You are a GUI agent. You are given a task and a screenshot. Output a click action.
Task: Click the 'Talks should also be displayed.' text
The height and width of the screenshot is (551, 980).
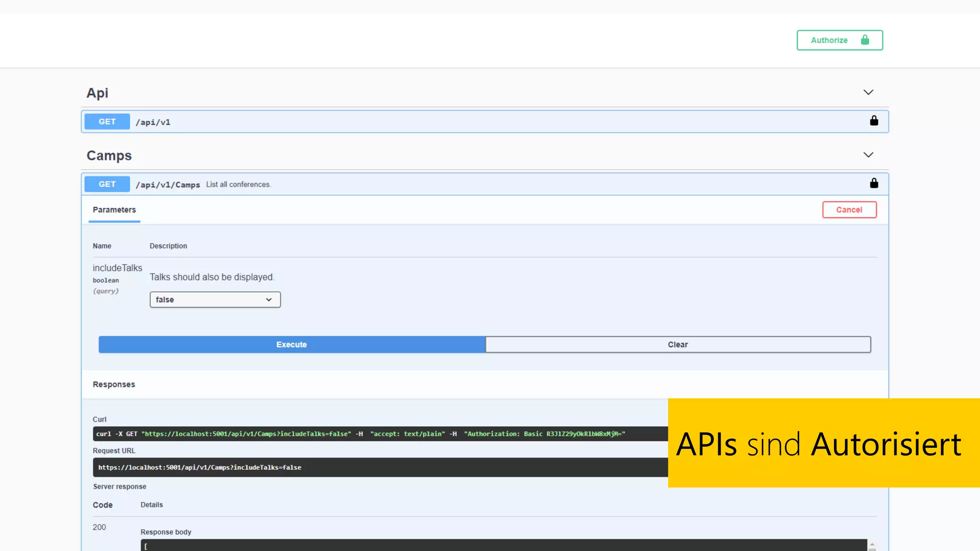tap(212, 277)
